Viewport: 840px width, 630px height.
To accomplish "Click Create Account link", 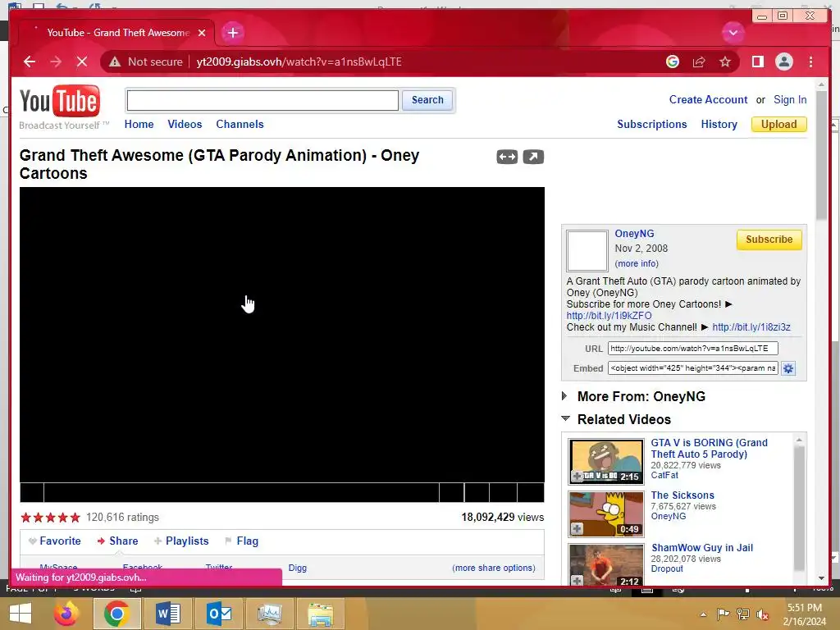I will pyautogui.click(x=708, y=99).
